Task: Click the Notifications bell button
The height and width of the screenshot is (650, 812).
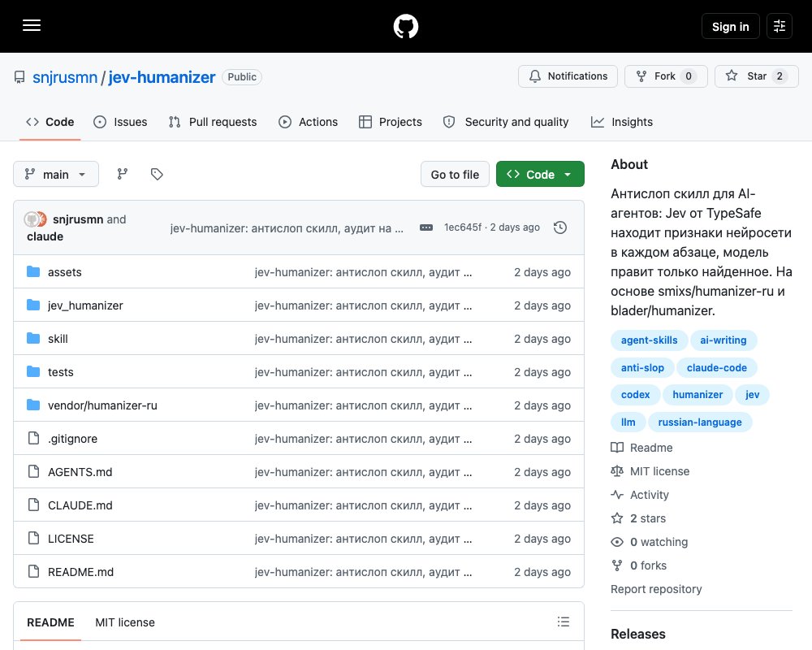Action: pos(568,76)
